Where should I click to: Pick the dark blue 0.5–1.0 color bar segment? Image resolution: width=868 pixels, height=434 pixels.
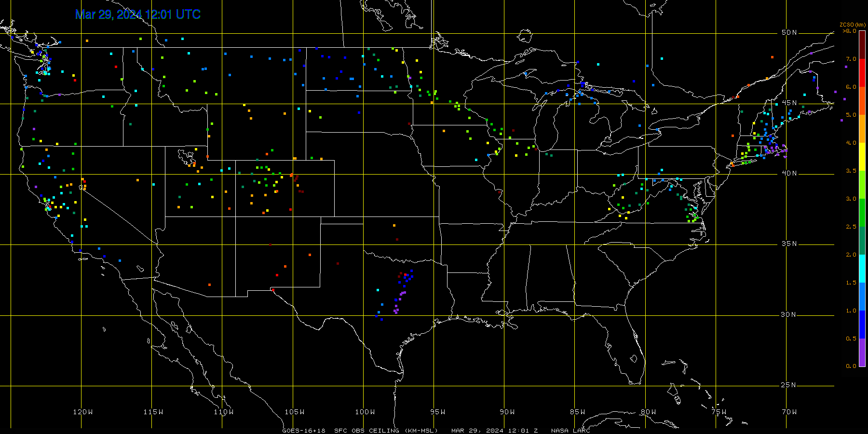pyautogui.click(x=862, y=325)
